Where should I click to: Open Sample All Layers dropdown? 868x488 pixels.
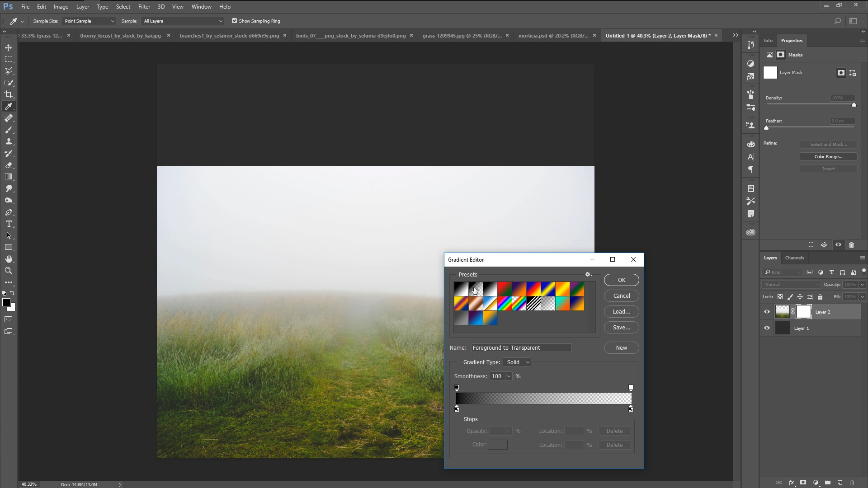183,21
